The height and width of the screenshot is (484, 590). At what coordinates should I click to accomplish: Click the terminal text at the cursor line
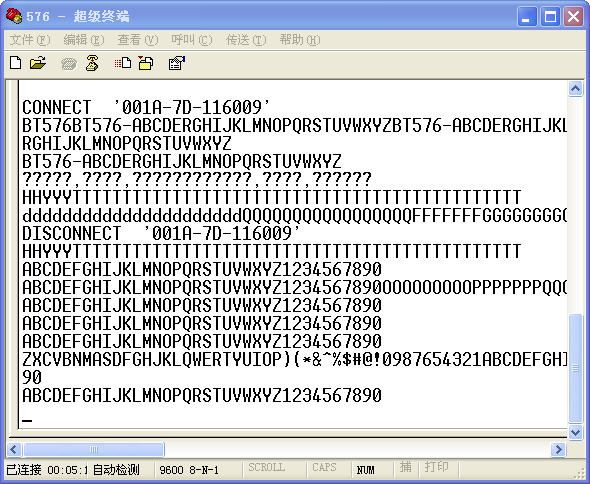[x=27, y=420]
